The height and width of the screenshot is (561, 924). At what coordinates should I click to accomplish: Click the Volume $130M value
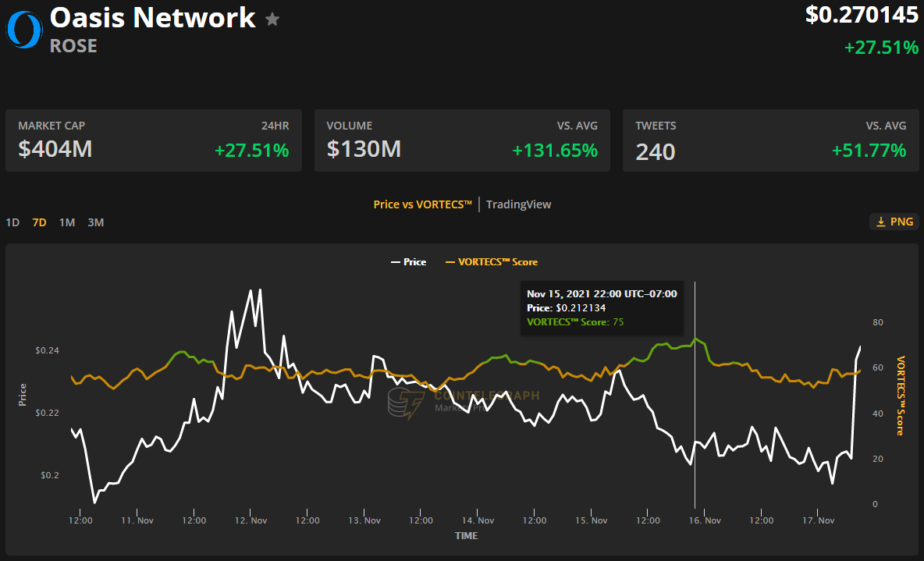click(364, 149)
